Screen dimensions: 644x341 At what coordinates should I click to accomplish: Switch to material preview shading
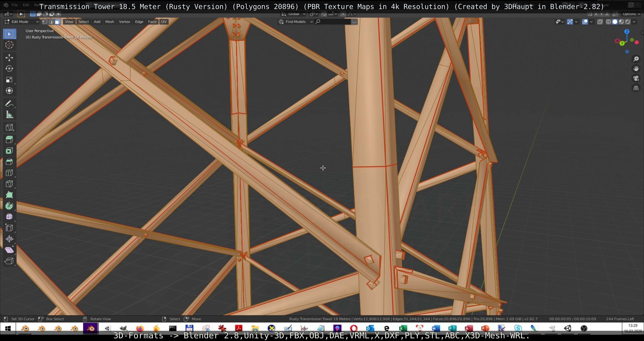coord(621,22)
